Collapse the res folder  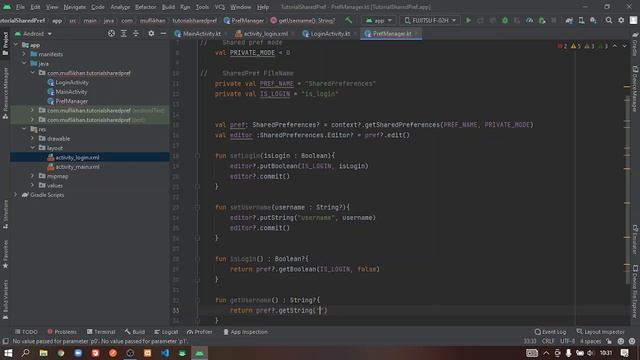coord(24,129)
